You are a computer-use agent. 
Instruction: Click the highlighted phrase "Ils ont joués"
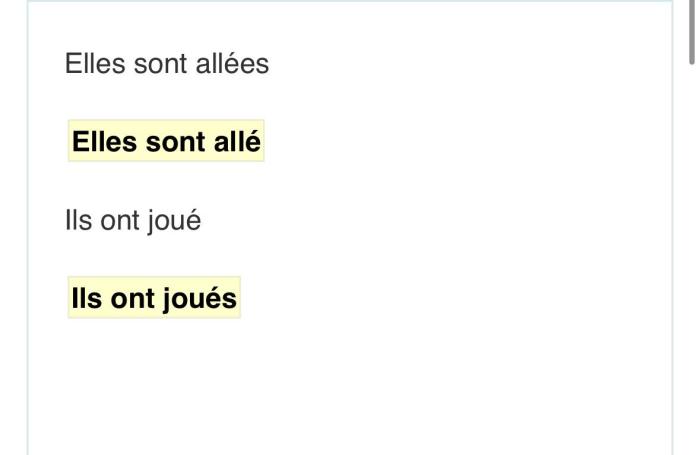pos(154,298)
